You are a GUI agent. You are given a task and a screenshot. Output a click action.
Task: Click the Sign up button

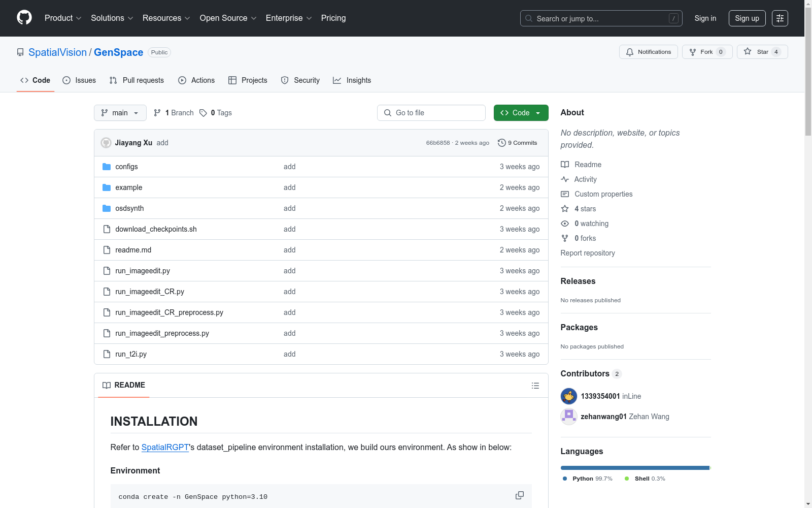tap(747, 18)
